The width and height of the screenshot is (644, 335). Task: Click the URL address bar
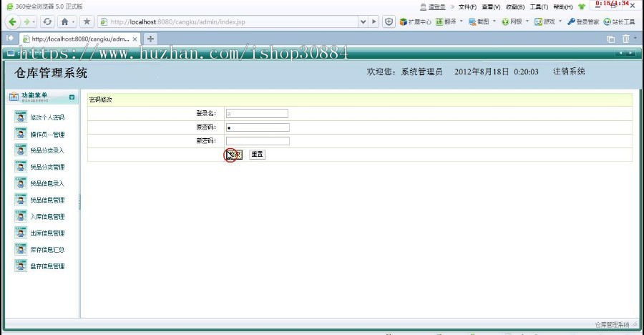(x=230, y=21)
